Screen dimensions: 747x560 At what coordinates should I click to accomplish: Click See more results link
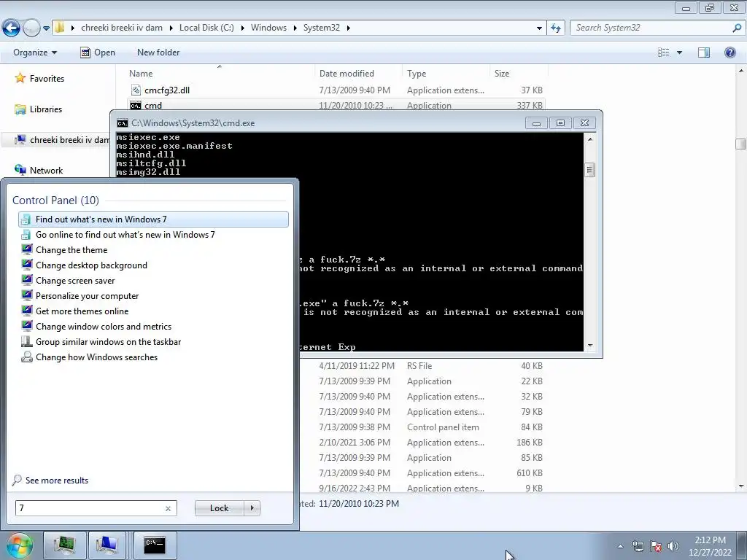pos(51,480)
